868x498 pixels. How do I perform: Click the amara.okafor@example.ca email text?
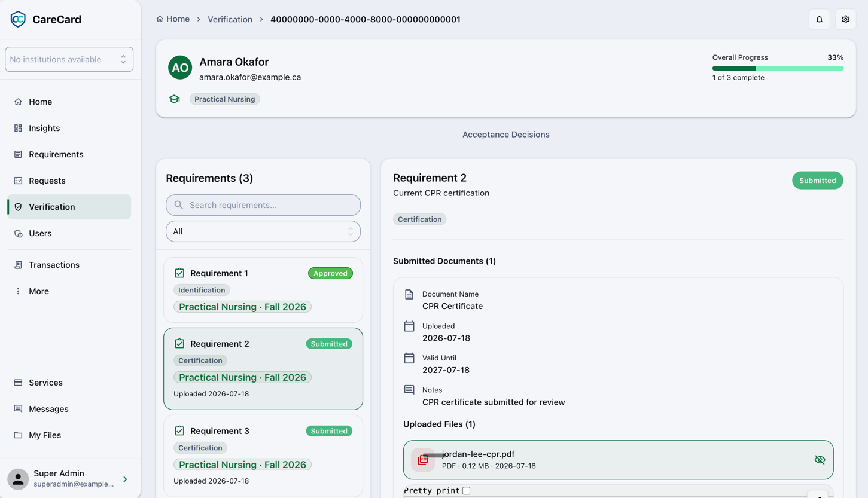coord(250,77)
